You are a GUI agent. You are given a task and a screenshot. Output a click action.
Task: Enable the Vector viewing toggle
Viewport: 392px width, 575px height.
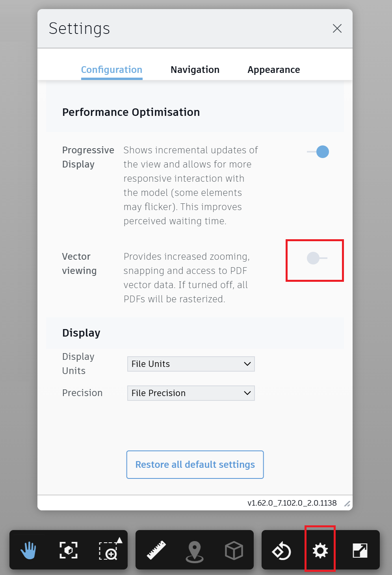coord(317,258)
